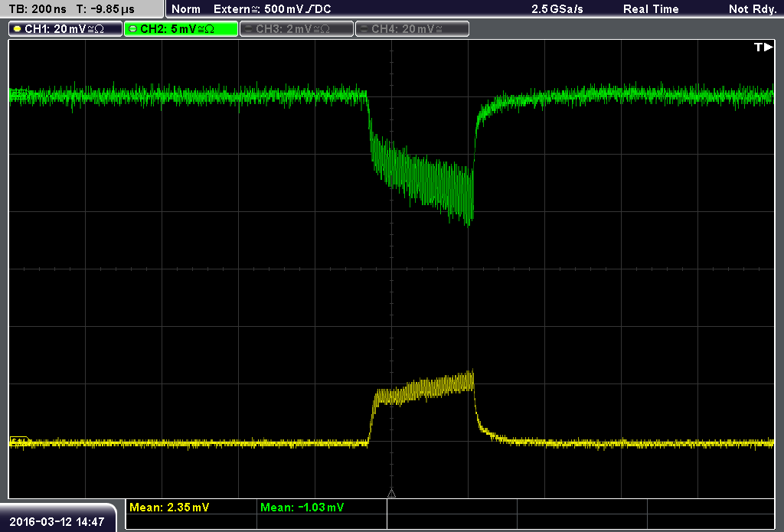Screen dimensions: 784x532
Task: Select the CH2: 5 mV channel tab
Action: tap(181, 29)
